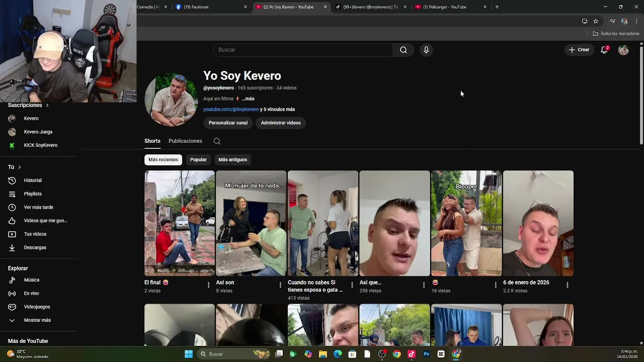Click the YouTube Buscar search field
Screen dimensions: 644x362
tap(303, 50)
